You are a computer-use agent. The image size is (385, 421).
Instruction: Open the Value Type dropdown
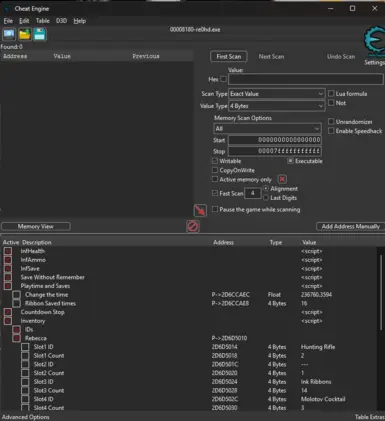276,106
